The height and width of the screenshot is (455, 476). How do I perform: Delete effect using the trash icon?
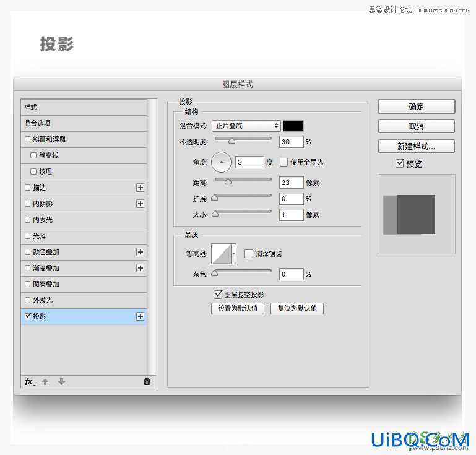[x=147, y=382]
